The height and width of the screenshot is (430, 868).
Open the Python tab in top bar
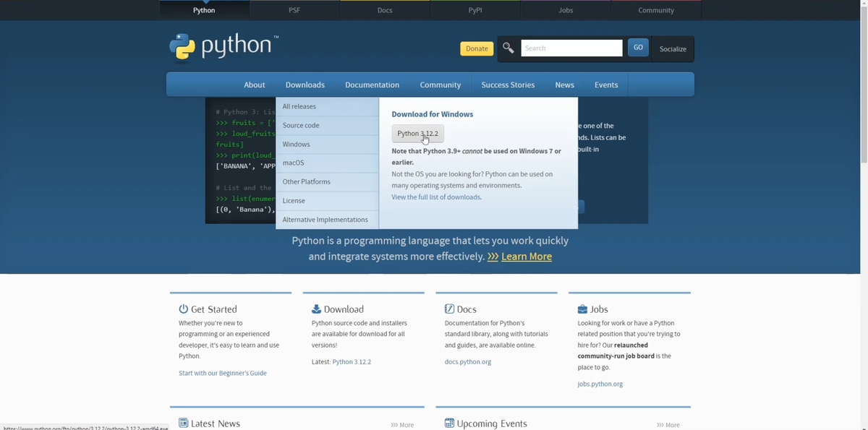click(x=204, y=10)
